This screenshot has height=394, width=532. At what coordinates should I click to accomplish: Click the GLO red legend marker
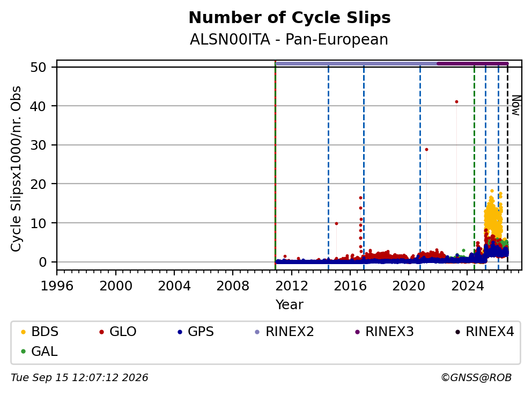pos(101,332)
